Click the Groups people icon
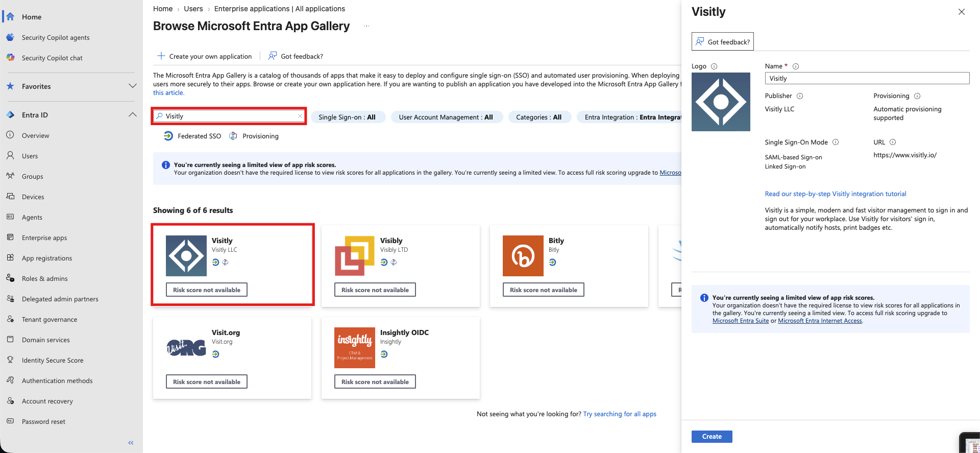The height and width of the screenshot is (453, 980). click(10, 176)
